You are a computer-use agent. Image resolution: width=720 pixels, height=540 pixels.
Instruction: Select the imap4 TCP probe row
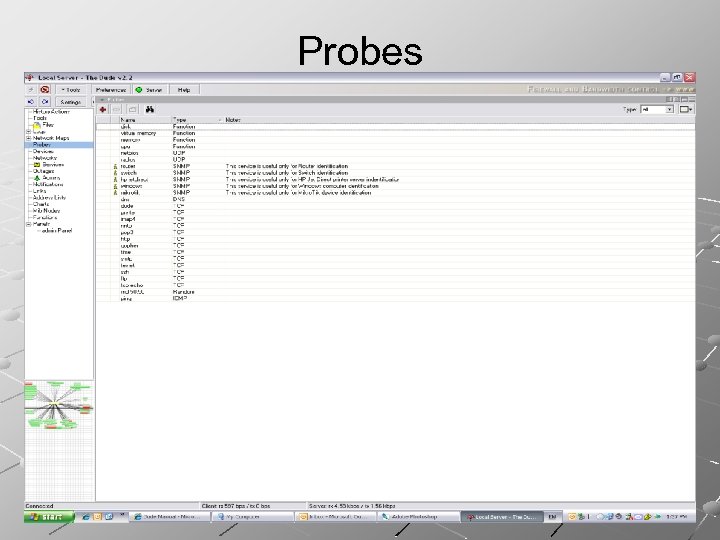(x=395, y=219)
